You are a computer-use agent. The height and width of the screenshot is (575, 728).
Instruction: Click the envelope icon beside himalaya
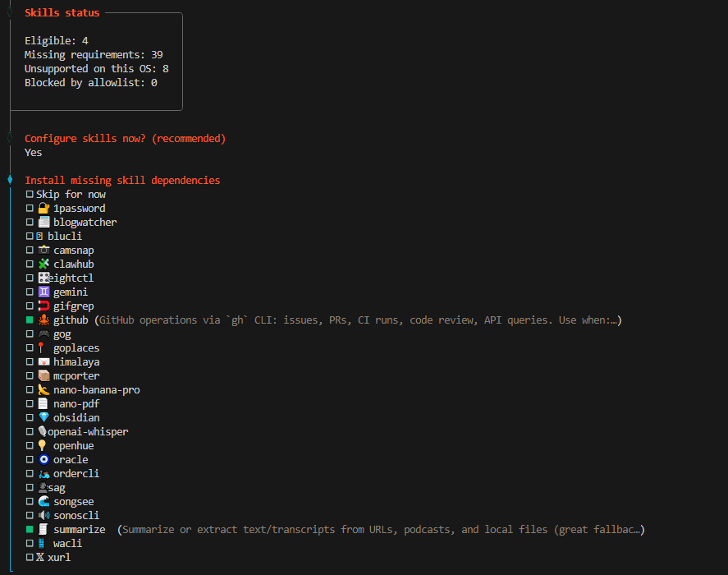click(x=43, y=361)
